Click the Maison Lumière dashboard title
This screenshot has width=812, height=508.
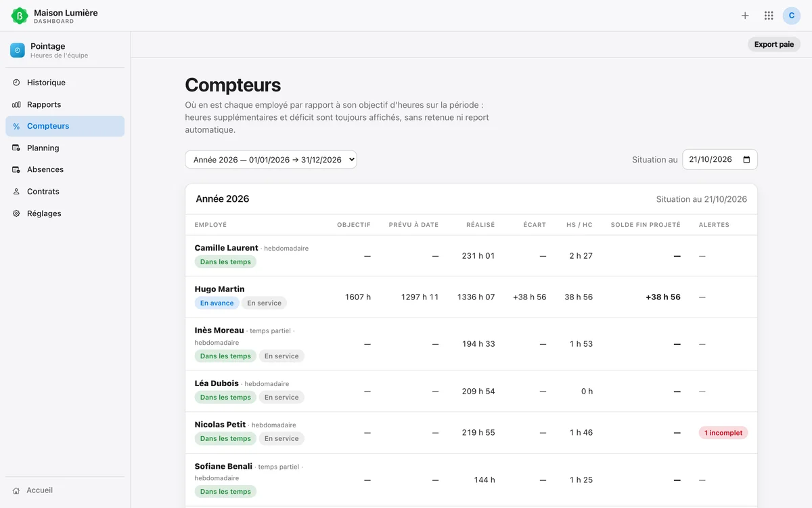click(x=66, y=13)
